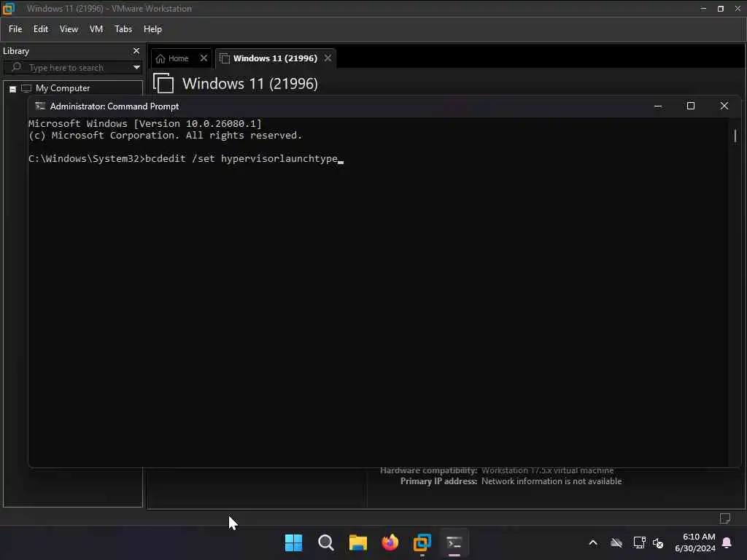Click VMware status bar message log icon
The image size is (747, 560).
coord(724,518)
